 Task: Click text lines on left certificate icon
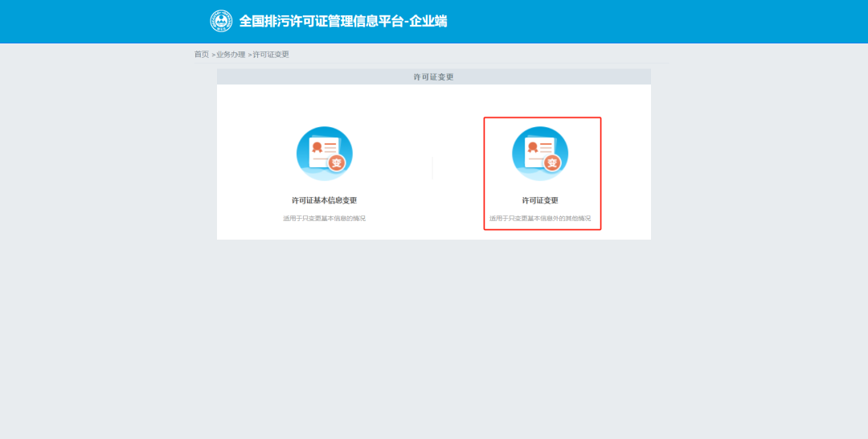click(330, 147)
